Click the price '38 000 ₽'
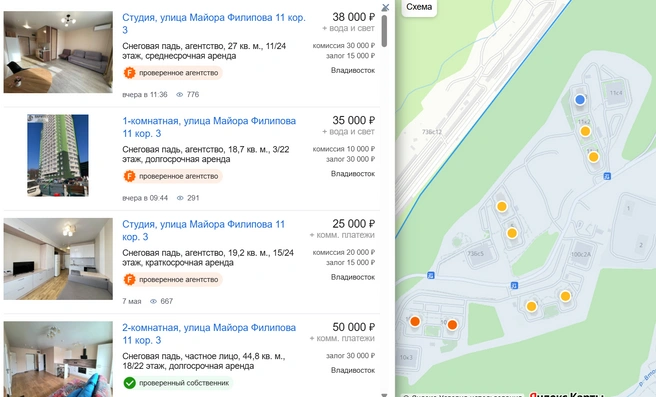The width and height of the screenshot is (656, 397). tap(354, 17)
